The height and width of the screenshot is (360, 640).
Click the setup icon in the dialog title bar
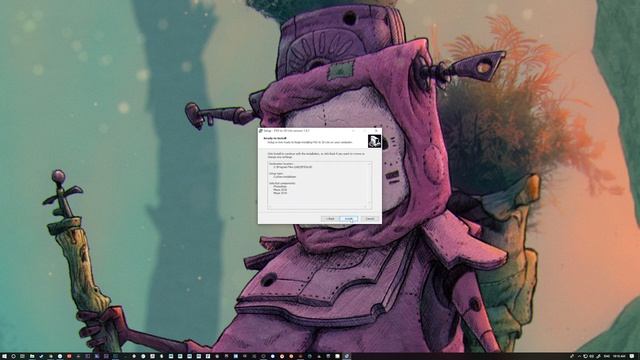click(261, 131)
